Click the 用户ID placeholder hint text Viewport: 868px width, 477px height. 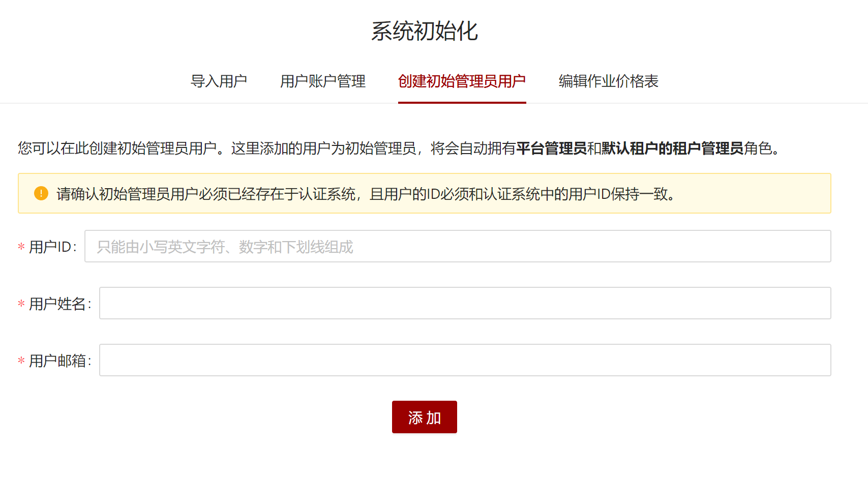tap(225, 247)
